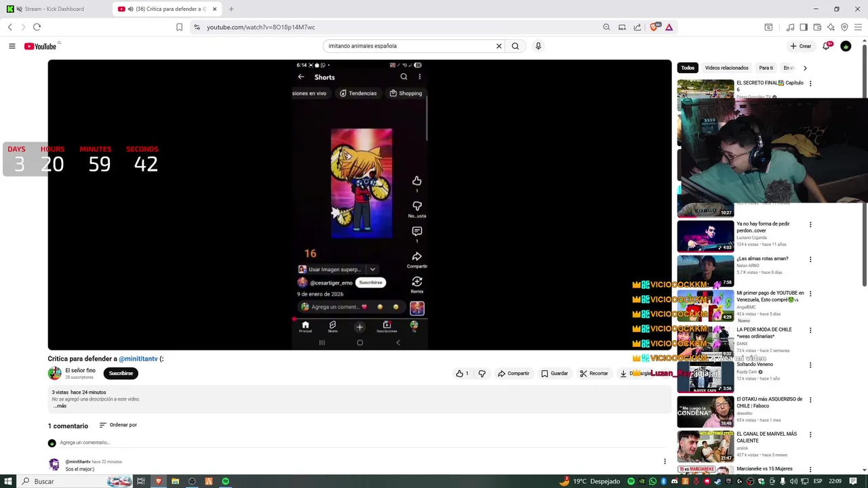Go back to the previous page

(x=9, y=27)
